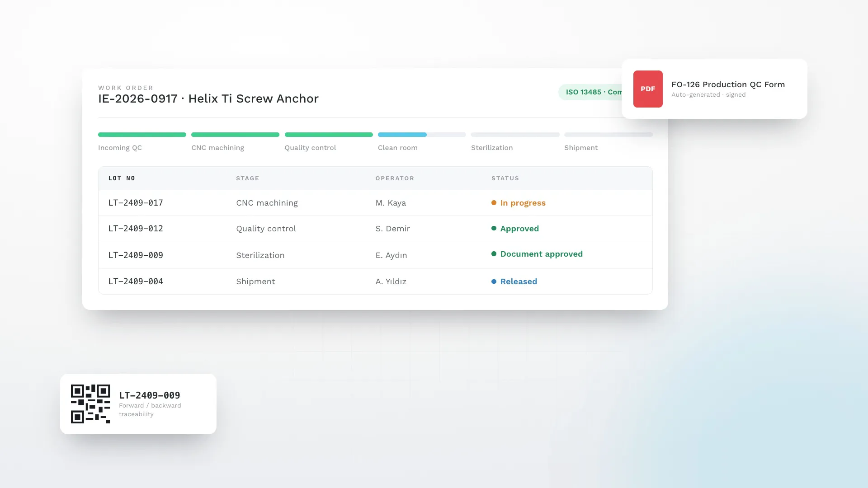Viewport: 868px width, 488px height.
Task: Click the Forward / backward traceability caption
Action: [x=150, y=410]
